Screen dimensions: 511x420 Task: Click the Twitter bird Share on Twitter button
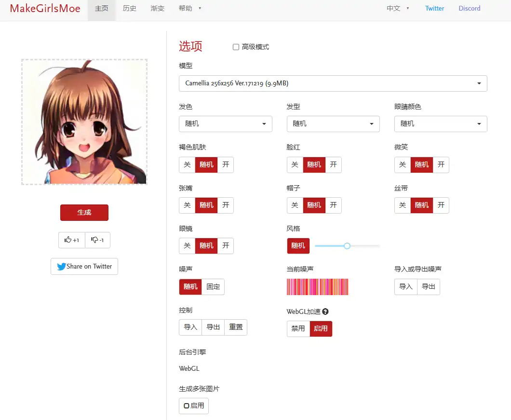84,266
